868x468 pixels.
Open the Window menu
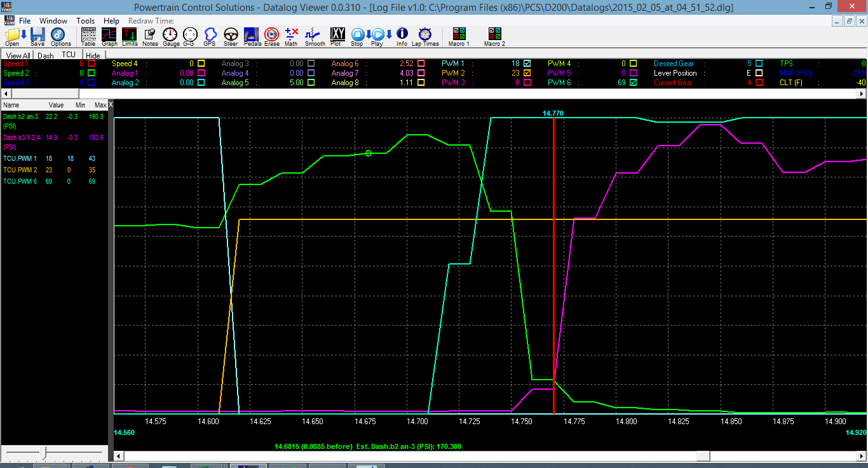[53, 21]
